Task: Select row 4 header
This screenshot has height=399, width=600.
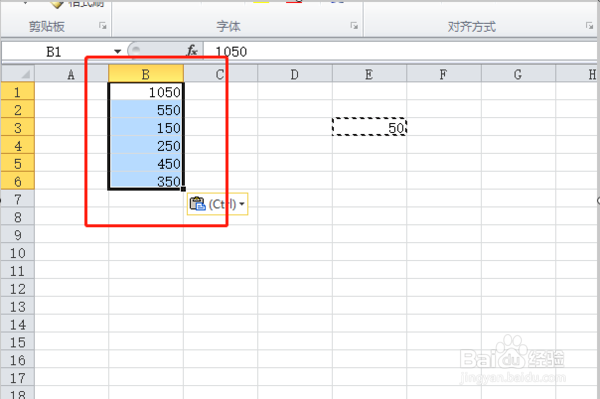Action: pyautogui.click(x=18, y=145)
